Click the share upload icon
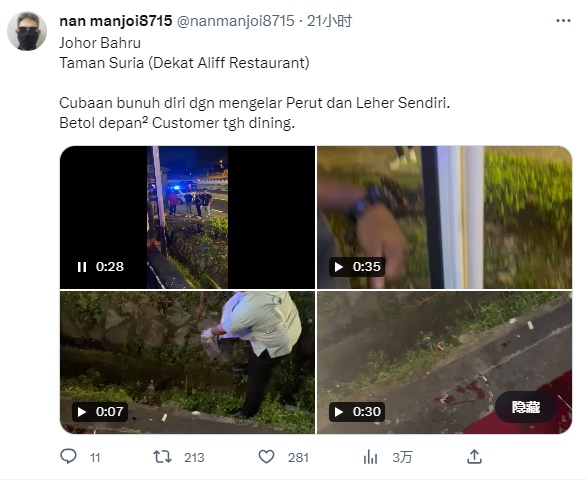The width and height of the screenshot is (587, 480). (474, 457)
